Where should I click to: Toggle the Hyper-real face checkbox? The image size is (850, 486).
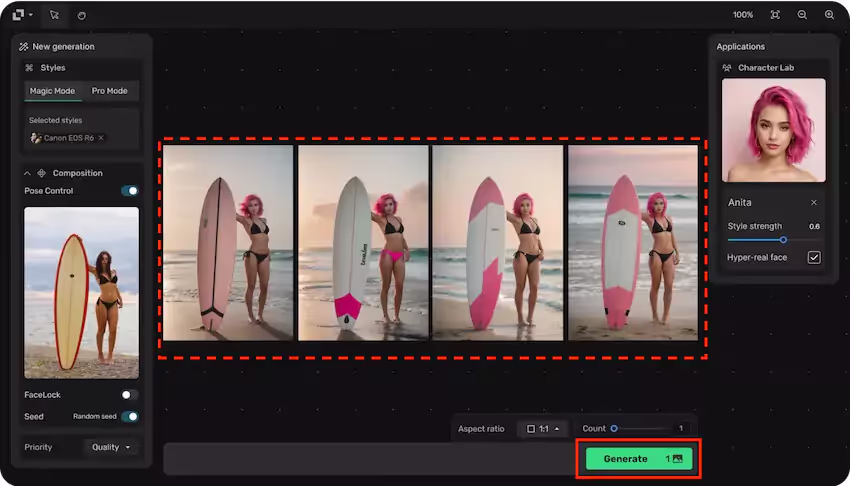coord(814,258)
